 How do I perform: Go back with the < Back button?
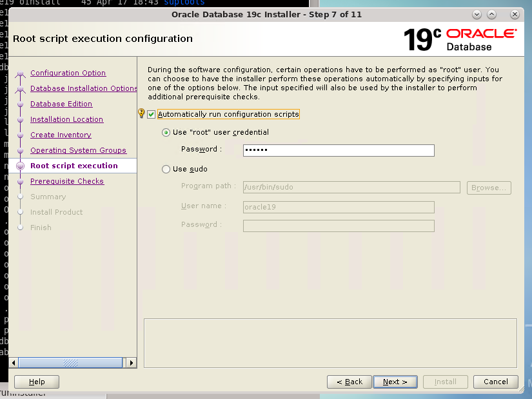pyautogui.click(x=350, y=382)
